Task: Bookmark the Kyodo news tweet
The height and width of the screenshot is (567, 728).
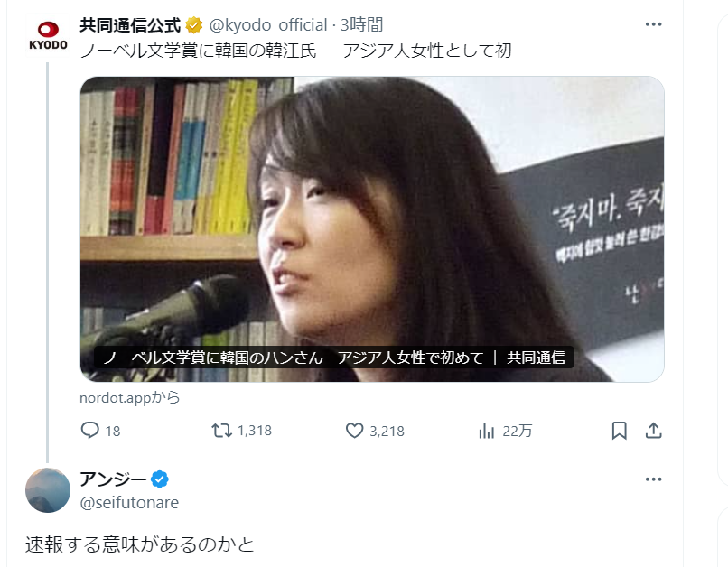Action: 619,431
